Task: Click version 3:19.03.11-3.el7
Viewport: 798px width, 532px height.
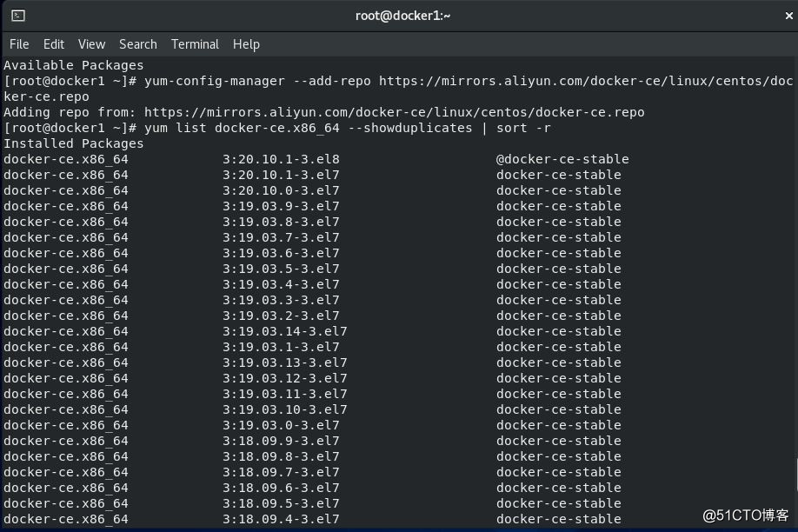Action: 285,394
